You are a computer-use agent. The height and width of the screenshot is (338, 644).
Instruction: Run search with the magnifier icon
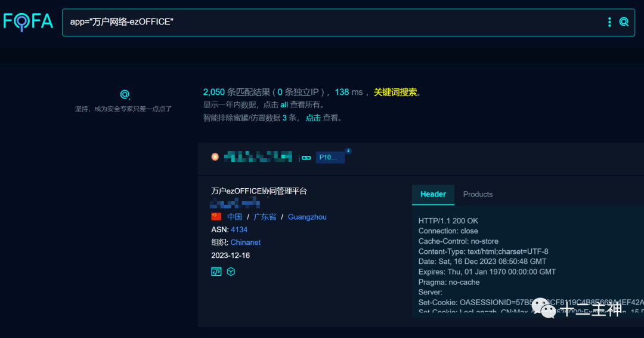click(624, 22)
